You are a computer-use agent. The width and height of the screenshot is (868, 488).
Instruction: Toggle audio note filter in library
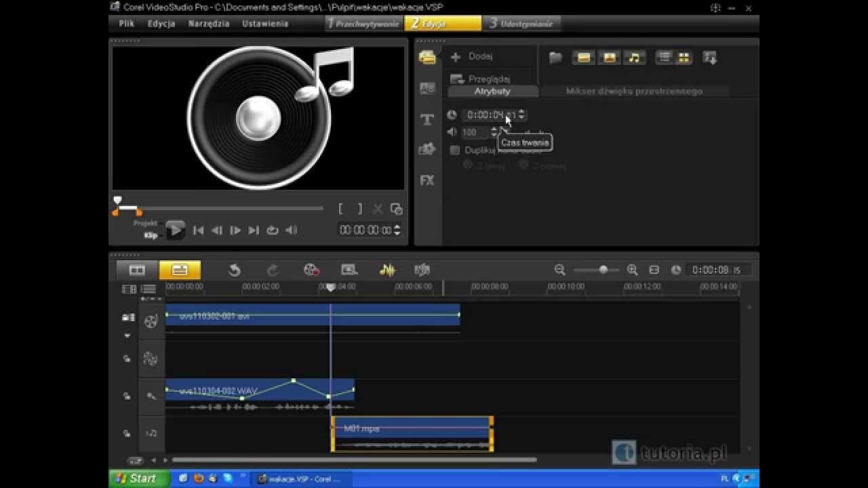coord(634,58)
